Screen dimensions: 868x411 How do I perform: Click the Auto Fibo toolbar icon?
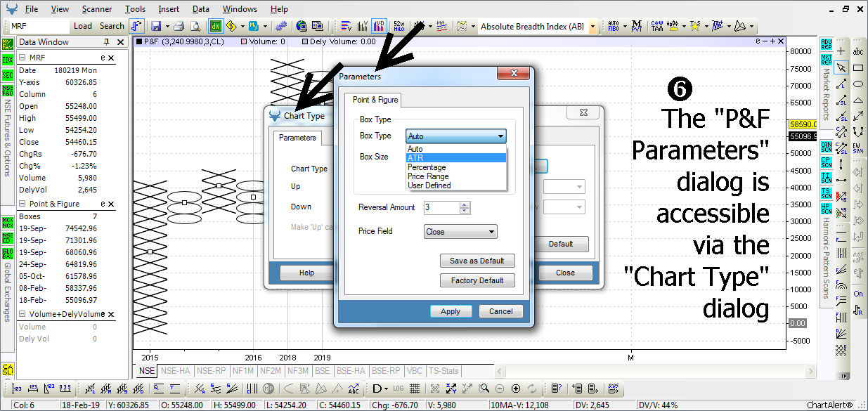[614, 26]
